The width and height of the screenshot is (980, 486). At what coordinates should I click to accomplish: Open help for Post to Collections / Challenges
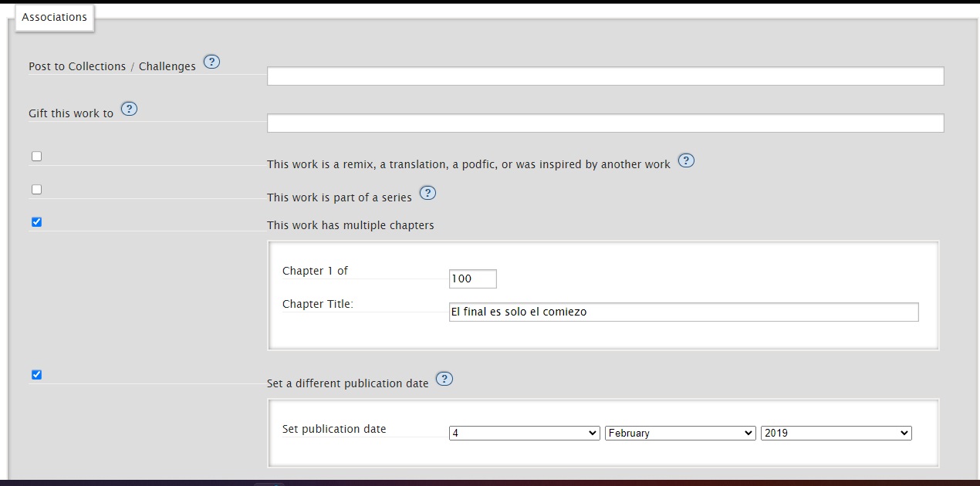[211, 62]
